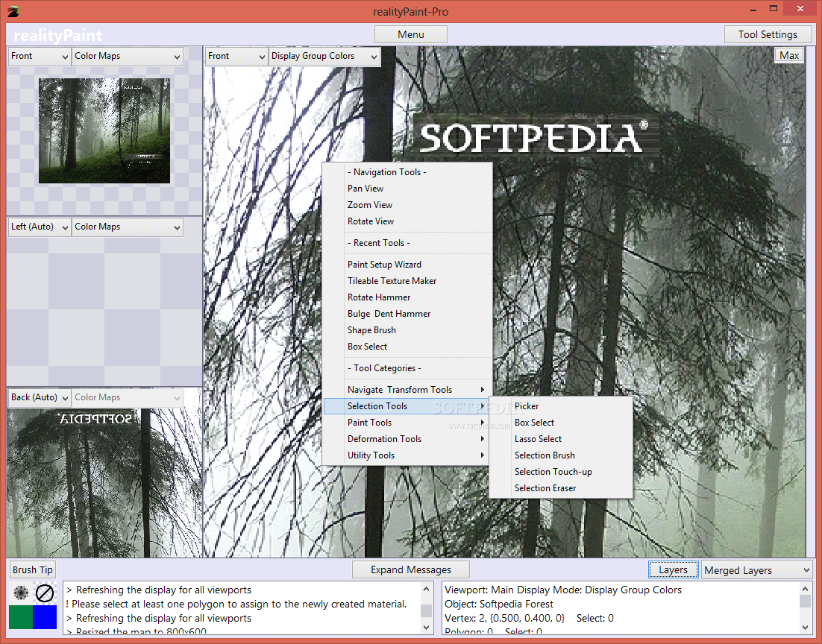Viewport: 822px width, 644px height.
Task: Open main viewport Front dropdown
Action: click(x=236, y=56)
